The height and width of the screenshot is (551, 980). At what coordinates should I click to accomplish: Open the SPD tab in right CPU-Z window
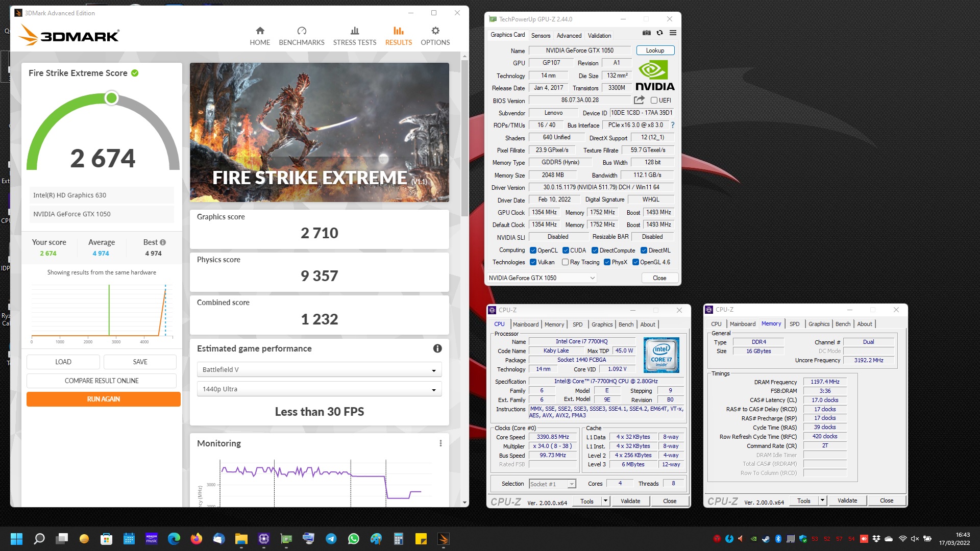(794, 324)
